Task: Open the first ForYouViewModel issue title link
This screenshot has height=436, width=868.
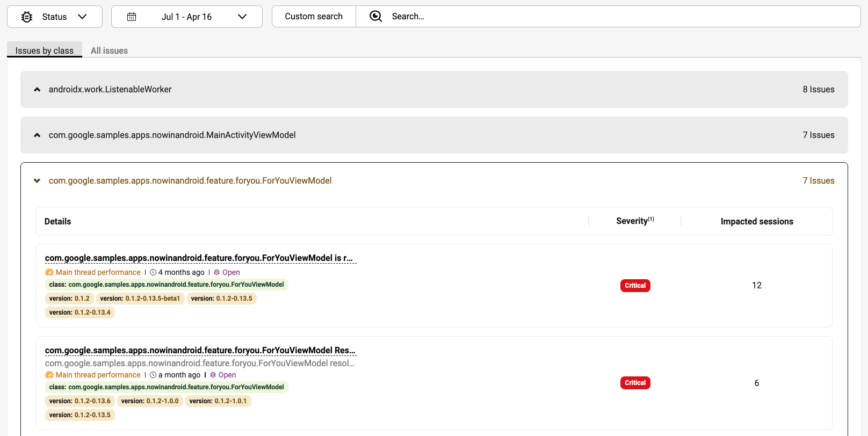Action: [x=199, y=258]
